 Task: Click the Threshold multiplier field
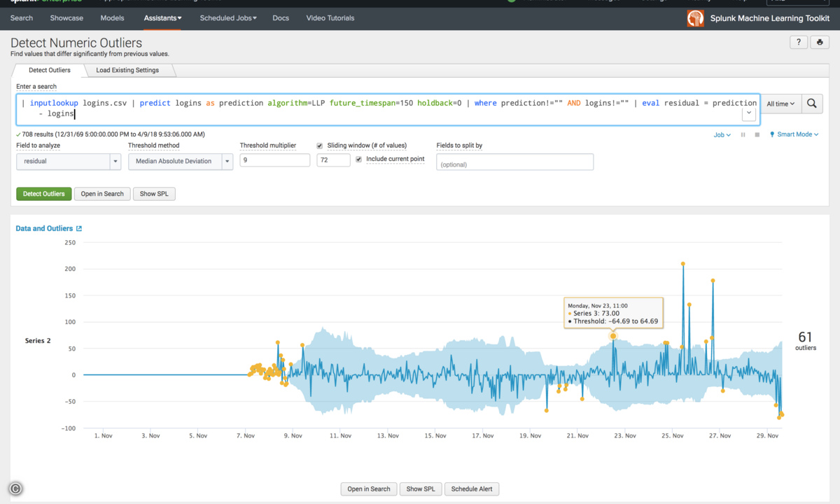coord(274,160)
